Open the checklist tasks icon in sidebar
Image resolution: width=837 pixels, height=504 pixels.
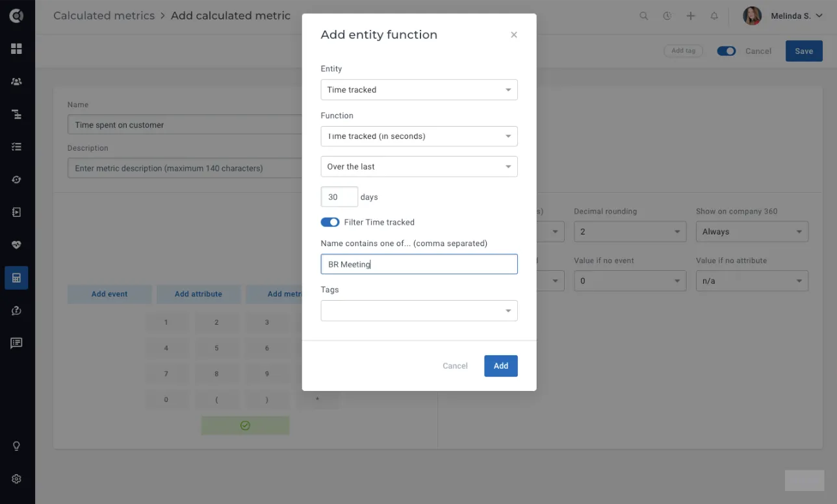(16, 147)
